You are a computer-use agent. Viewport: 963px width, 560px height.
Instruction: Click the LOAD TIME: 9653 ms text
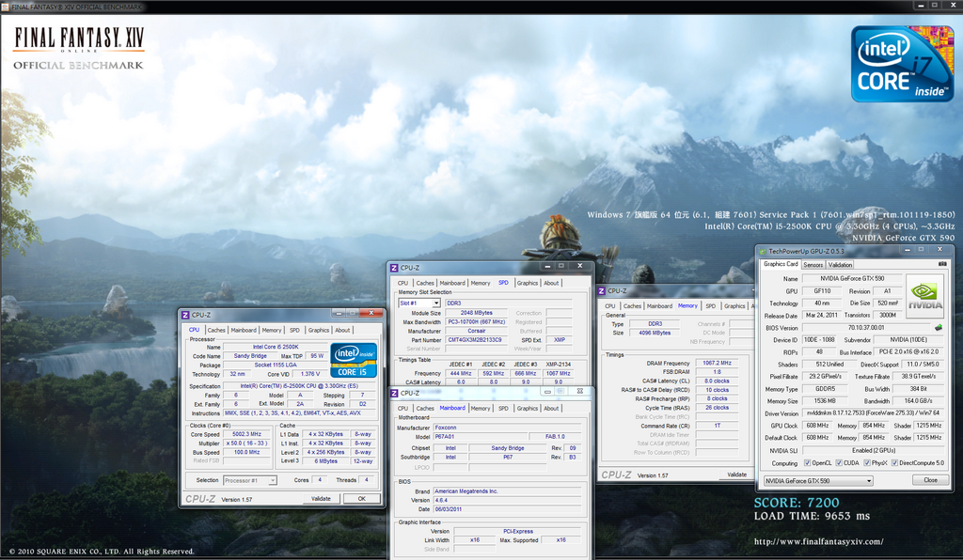(x=812, y=517)
